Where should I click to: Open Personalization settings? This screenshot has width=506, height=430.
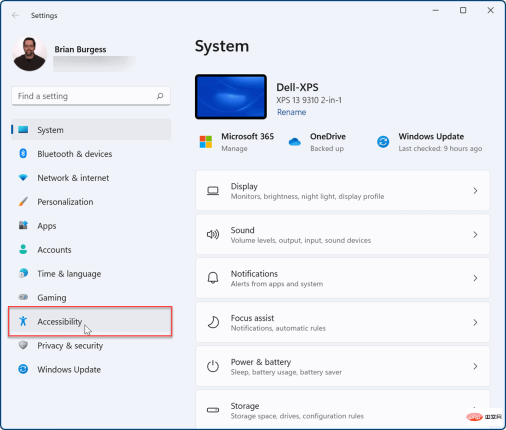coord(91,202)
